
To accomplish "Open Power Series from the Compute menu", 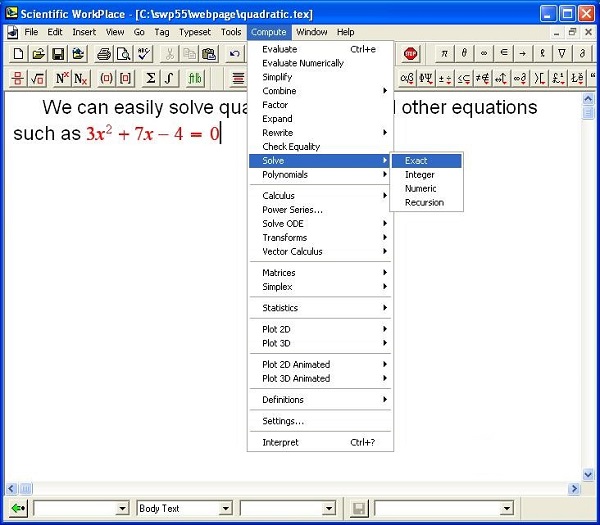I will click(320, 210).
